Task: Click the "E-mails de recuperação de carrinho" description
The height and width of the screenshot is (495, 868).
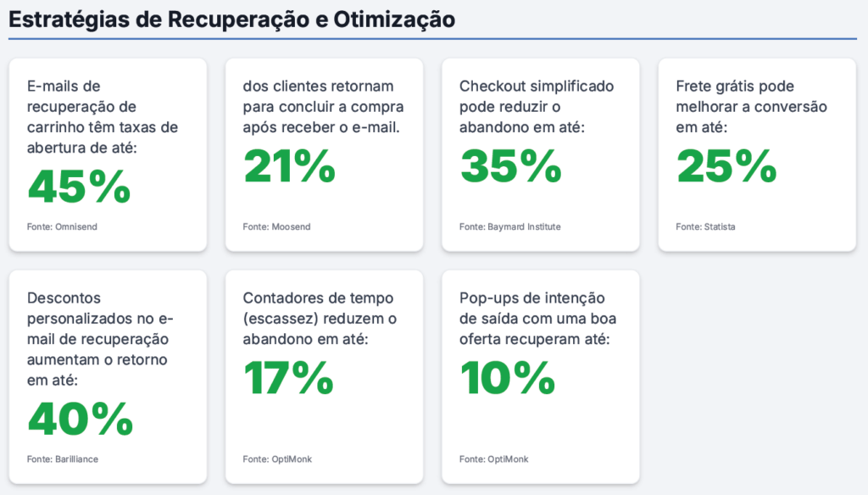Action: click(x=103, y=107)
